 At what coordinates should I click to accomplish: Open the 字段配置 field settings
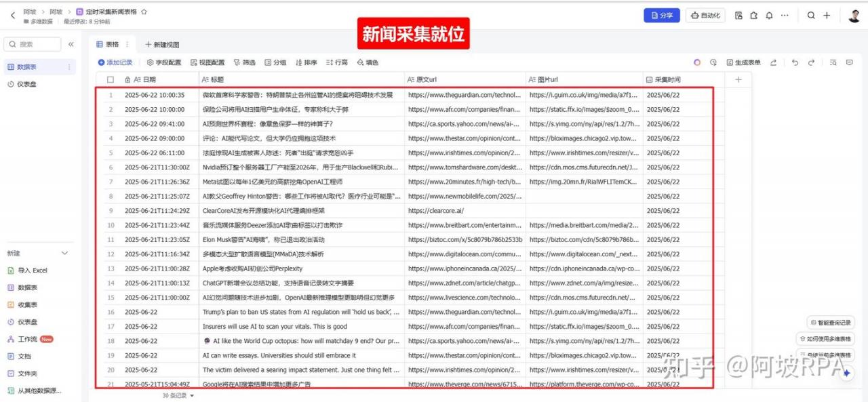click(164, 62)
